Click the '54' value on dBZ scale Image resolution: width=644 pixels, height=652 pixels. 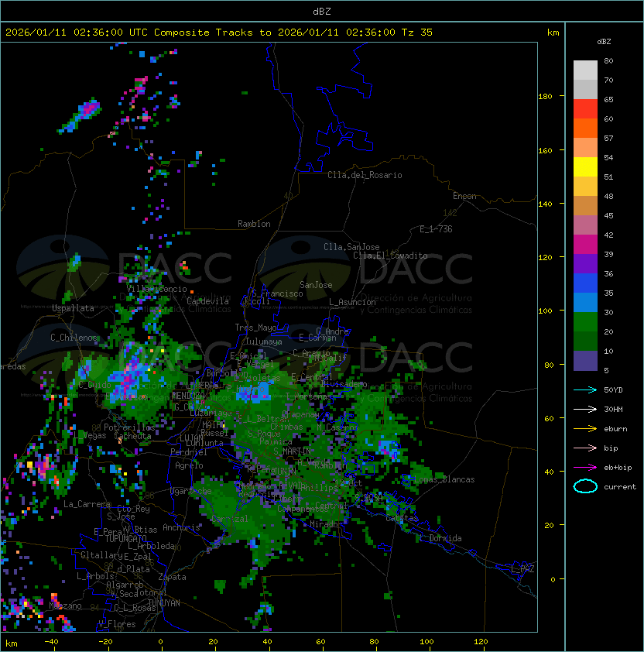[608, 158]
